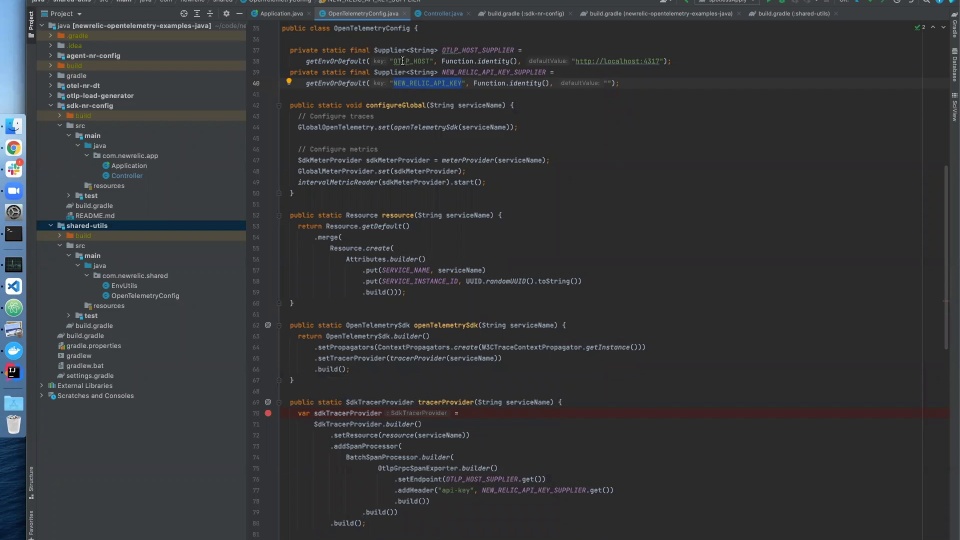Click the Collapse All icon in Project panel

point(210,13)
